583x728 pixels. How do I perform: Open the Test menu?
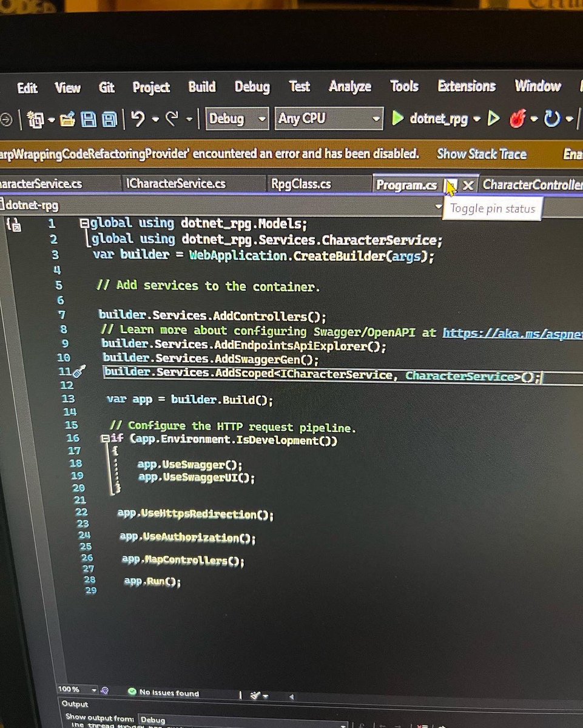300,86
